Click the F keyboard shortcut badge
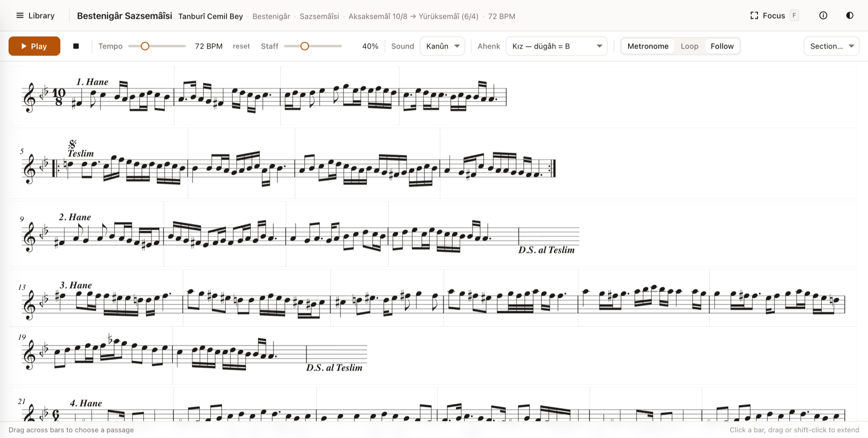The image size is (868, 438). [794, 15]
